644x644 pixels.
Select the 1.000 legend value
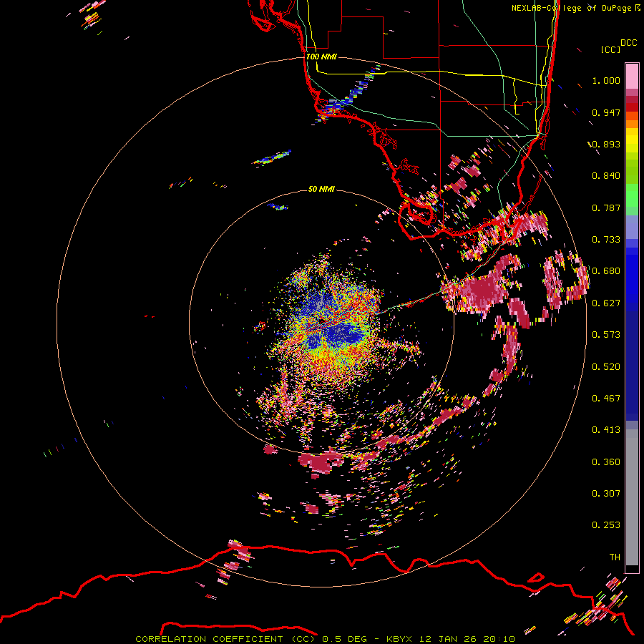pyautogui.click(x=606, y=80)
